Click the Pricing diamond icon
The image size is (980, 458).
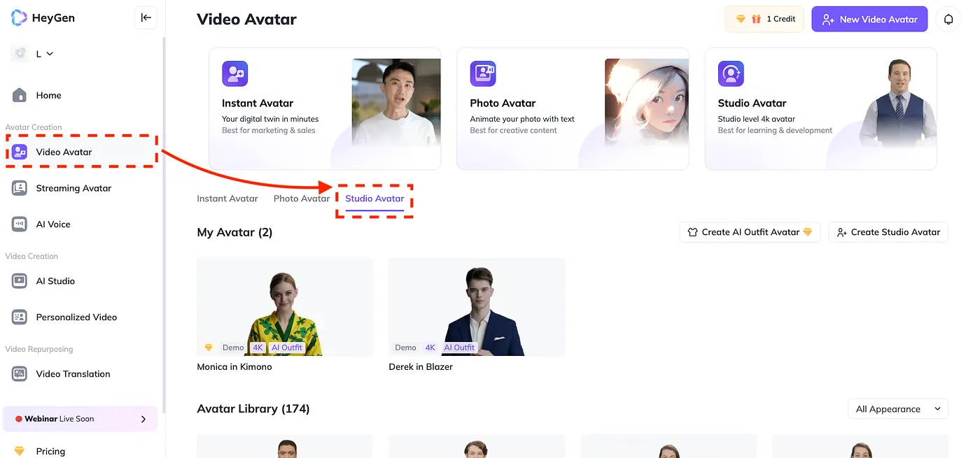point(20,451)
